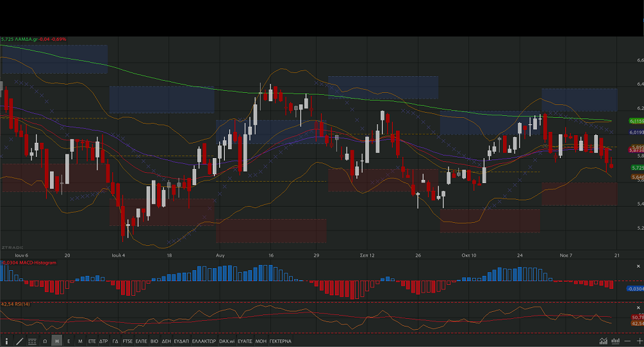Open the ΕΛΛΑΚΤΩΡ symbol chart
Image resolution: width=644 pixels, height=347 pixels.
(x=204, y=341)
